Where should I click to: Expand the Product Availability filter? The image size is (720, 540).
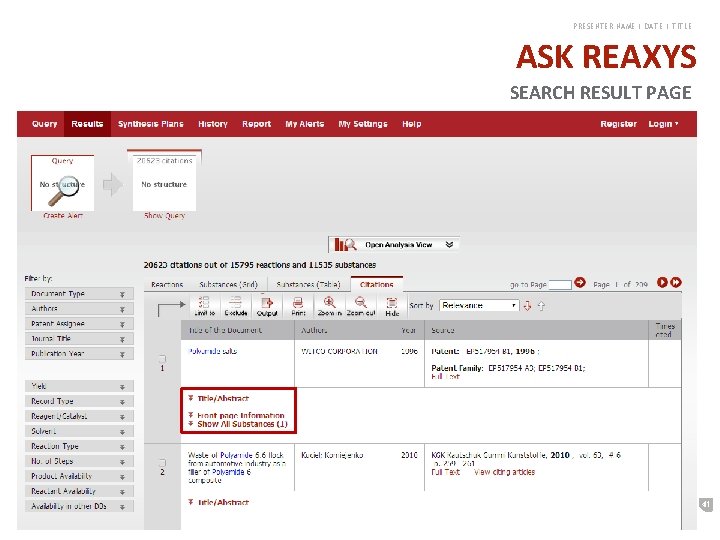79,476
